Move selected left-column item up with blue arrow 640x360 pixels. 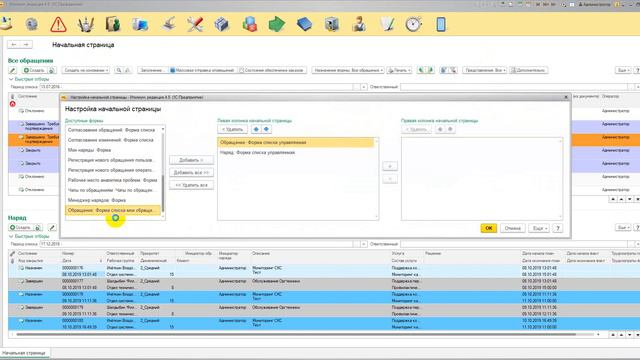[x=256, y=129]
